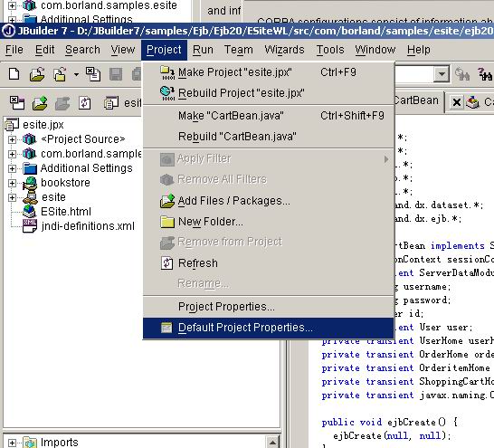Click the Save file toolbar icon

[x=116, y=74]
